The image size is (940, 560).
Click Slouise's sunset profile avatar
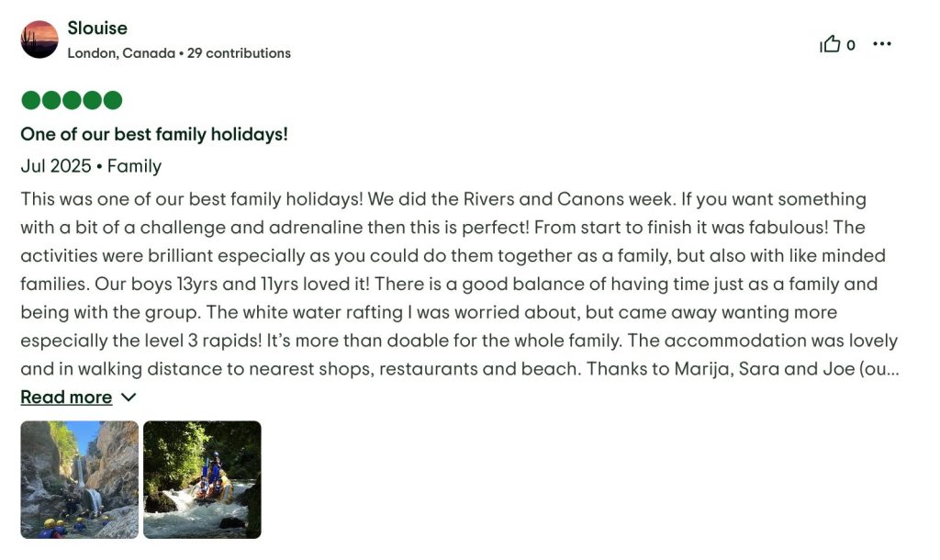tap(39, 39)
